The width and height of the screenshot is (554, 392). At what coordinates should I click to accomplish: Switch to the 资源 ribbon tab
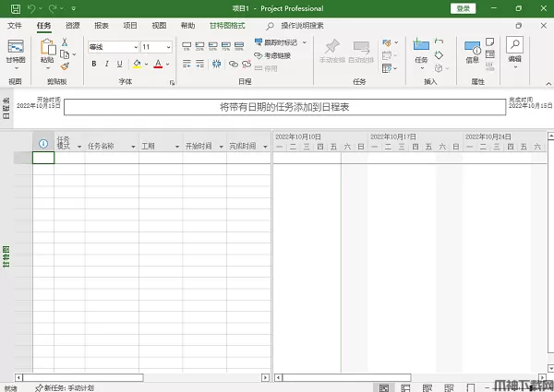click(73, 26)
